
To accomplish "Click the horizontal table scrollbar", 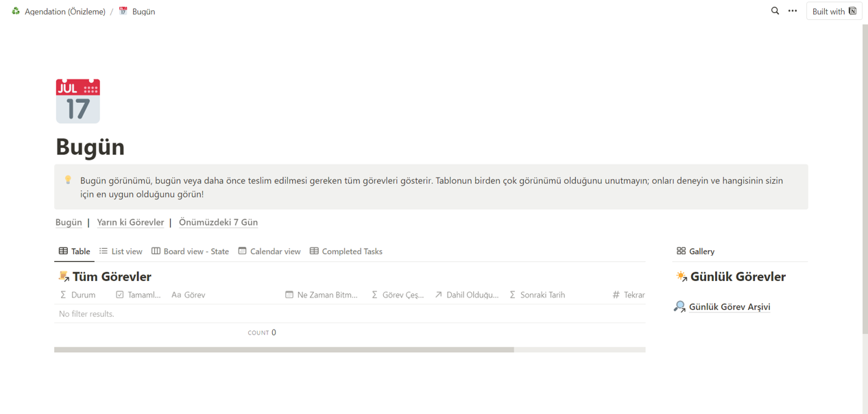I will point(284,350).
